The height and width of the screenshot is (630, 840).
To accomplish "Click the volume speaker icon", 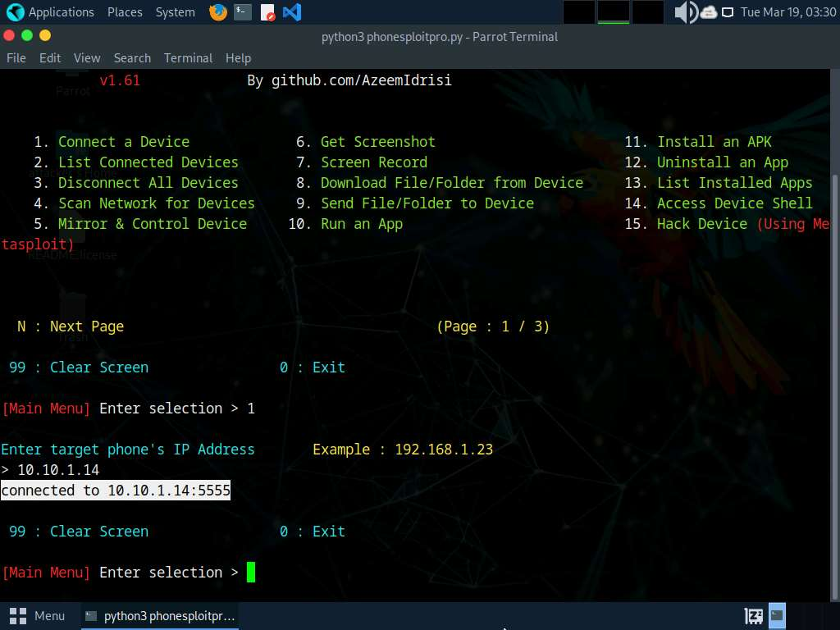I will pos(685,12).
